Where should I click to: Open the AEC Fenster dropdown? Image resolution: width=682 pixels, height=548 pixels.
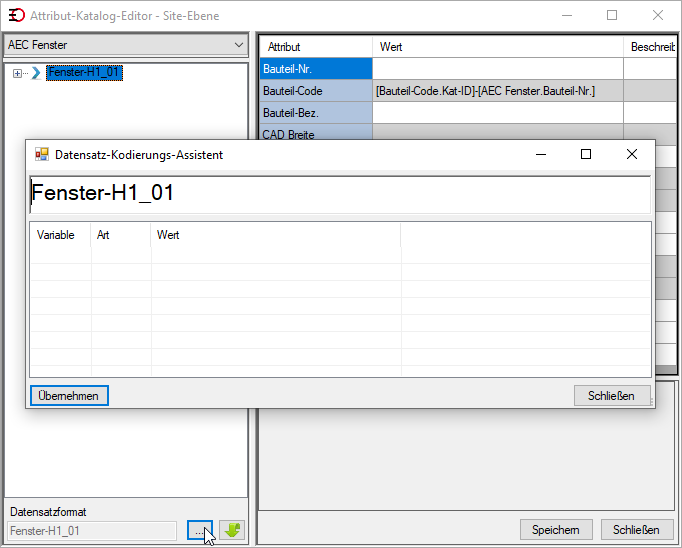126,45
